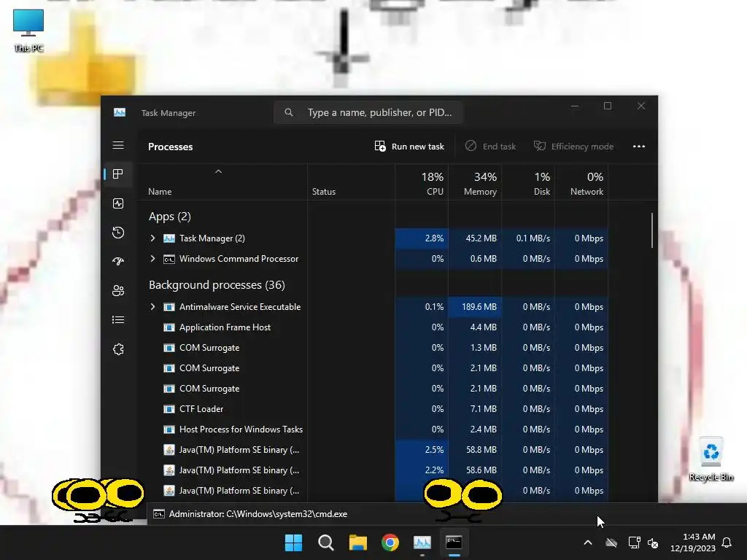Click the Apps (2) group header
747x560 pixels.
coord(169,217)
